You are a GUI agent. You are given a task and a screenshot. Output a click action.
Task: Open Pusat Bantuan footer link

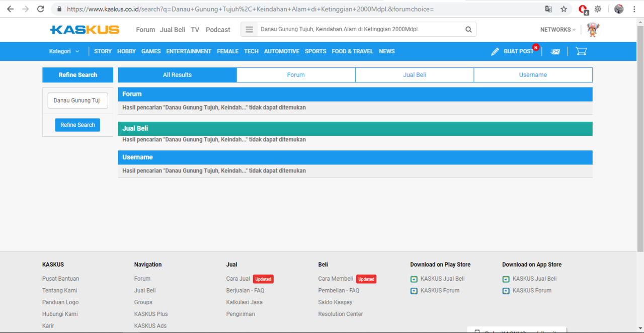pyautogui.click(x=60, y=279)
